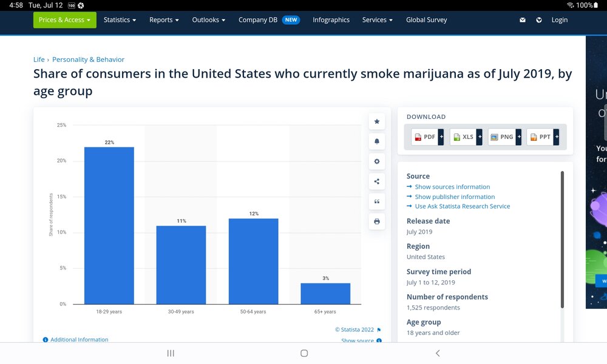This screenshot has width=607, height=364.
Task: Click the citation quote icon
Action: tap(377, 201)
